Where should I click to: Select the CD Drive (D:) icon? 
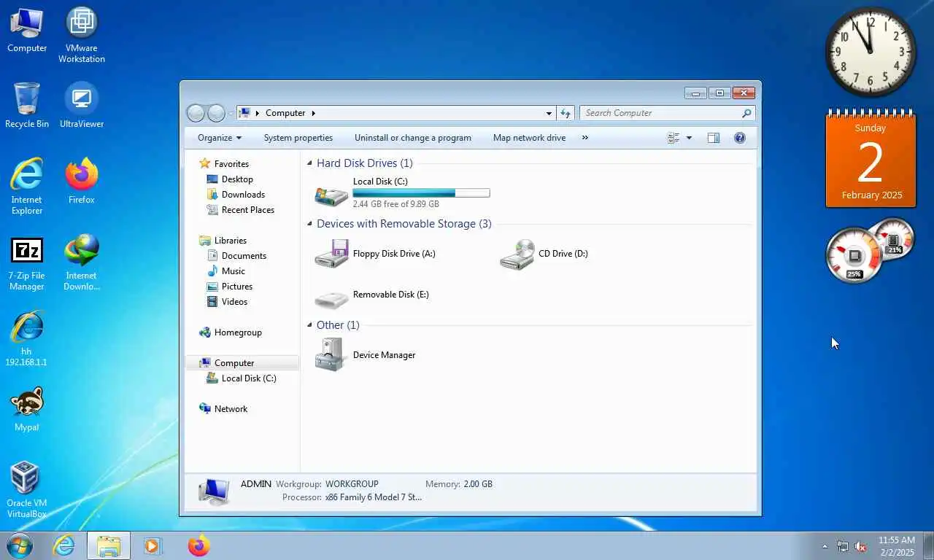[517, 254]
